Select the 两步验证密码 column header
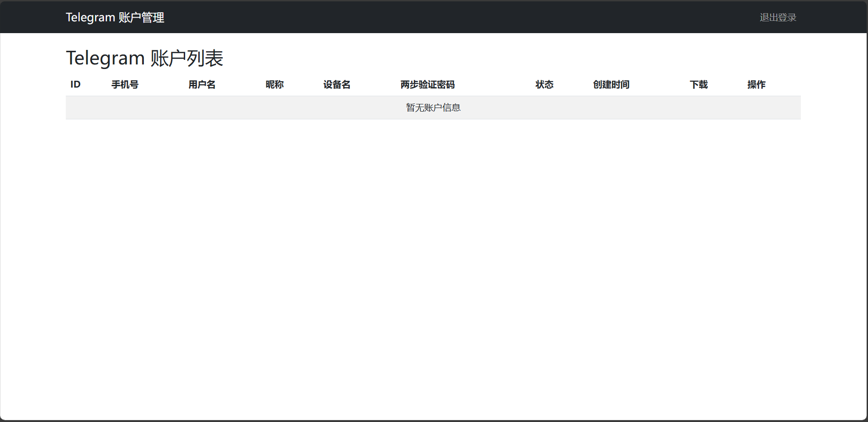 pos(427,84)
